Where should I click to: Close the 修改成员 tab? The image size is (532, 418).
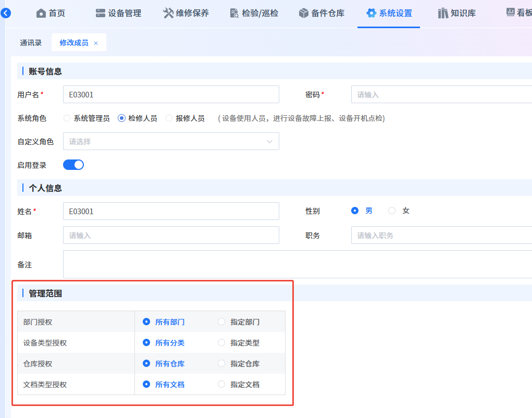(96, 43)
